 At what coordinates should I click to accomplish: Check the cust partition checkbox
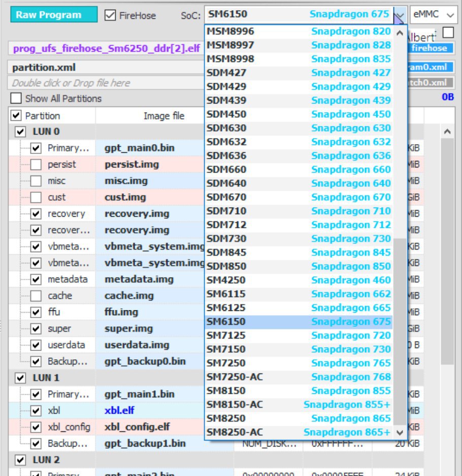click(x=36, y=197)
